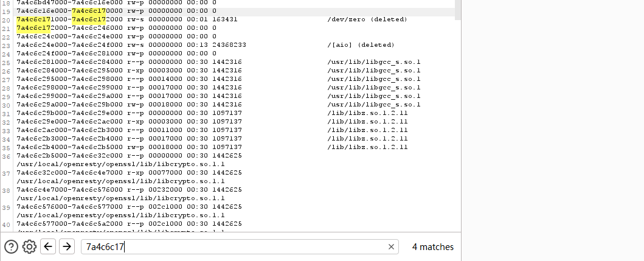Go to previous search match
Screen dimensions: 644x261
(x=49, y=246)
